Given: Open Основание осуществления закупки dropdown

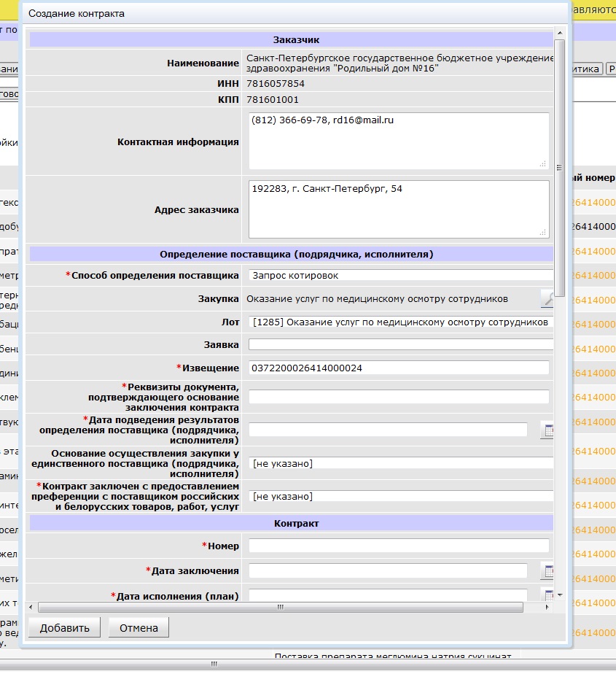Looking at the screenshot, I should [401, 463].
